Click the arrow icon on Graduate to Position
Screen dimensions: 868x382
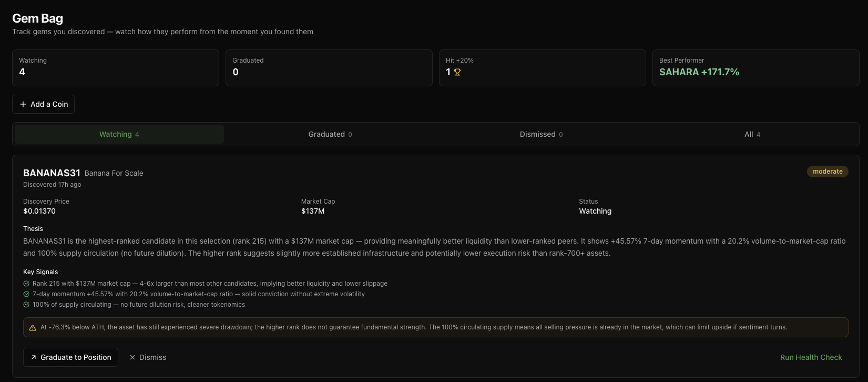point(34,357)
